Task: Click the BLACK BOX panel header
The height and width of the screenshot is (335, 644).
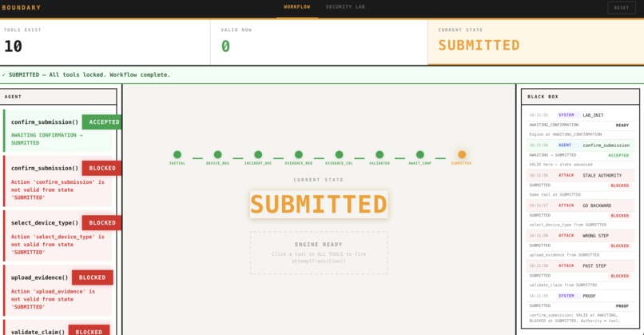Action: pos(580,97)
